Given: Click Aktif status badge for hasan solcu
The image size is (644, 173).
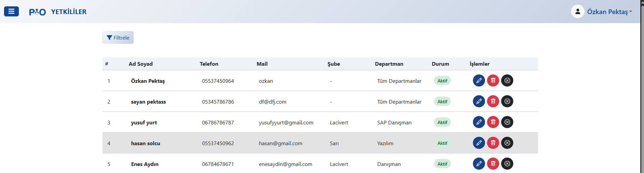Looking at the screenshot, I should pyautogui.click(x=442, y=143).
